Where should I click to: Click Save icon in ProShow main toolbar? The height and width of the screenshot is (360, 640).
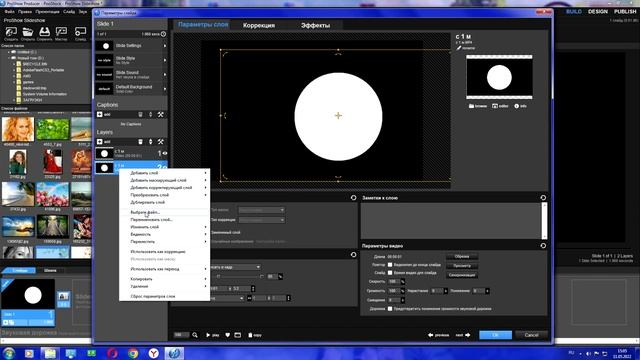pyautogui.click(x=44, y=33)
